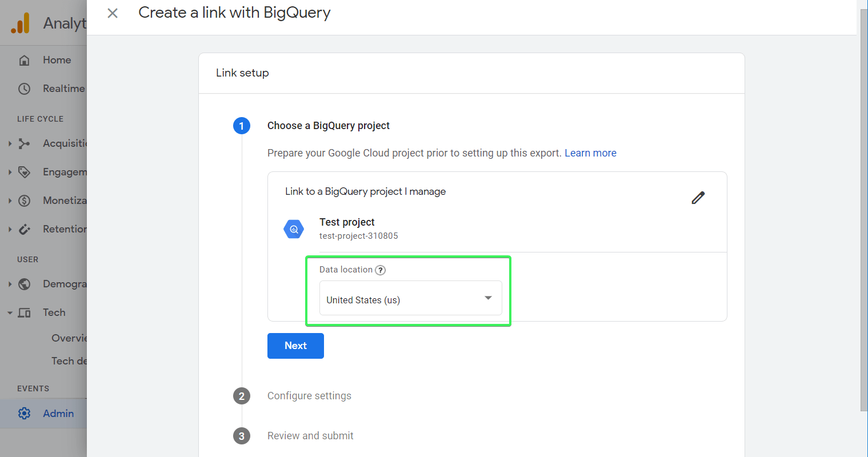This screenshot has width=868, height=457.
Task: Click the Realtime clock icon
Action: coord(24,89)
